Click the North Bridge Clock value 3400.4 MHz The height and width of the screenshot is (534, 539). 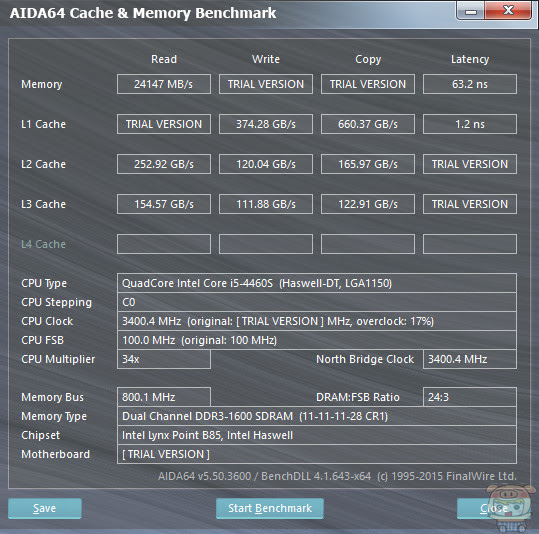pos(470,359)
